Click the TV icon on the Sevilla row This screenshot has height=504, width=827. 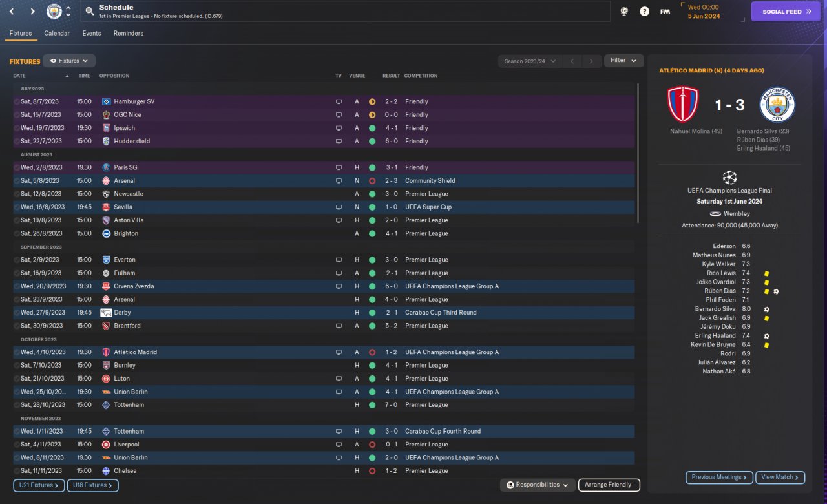(339, 207)
